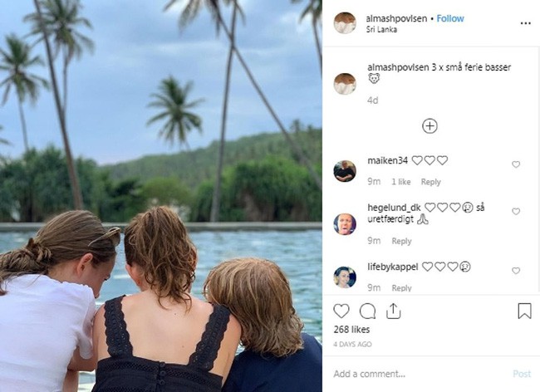Reply to hegelund_dk's comment

tap(401, 241)
